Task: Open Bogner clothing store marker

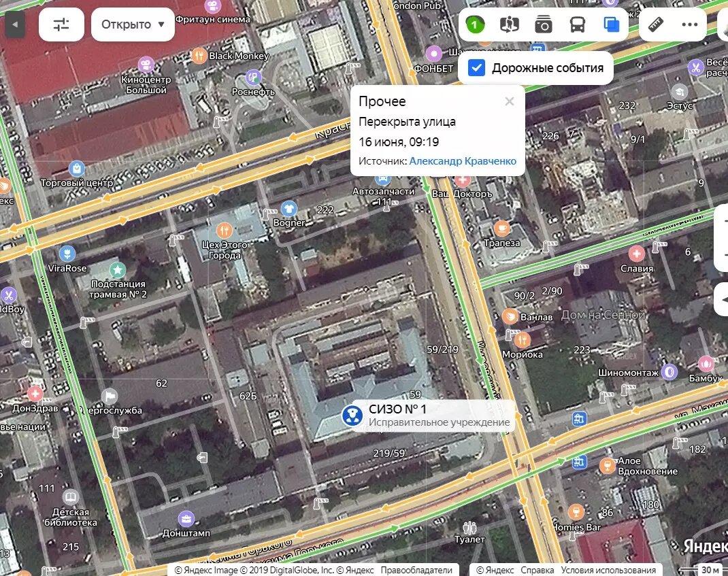Action: (288, 209)
